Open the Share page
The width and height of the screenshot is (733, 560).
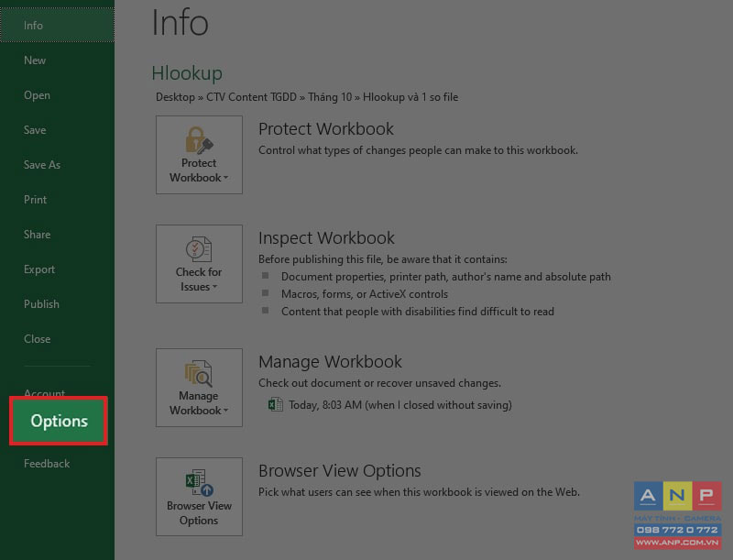(37, 235)
